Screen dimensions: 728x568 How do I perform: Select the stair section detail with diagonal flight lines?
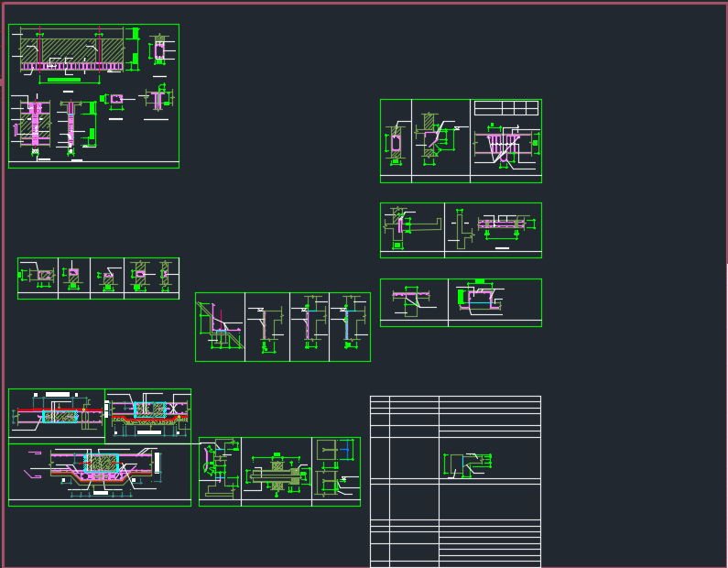pyautogui.click(x=506, y=146)
